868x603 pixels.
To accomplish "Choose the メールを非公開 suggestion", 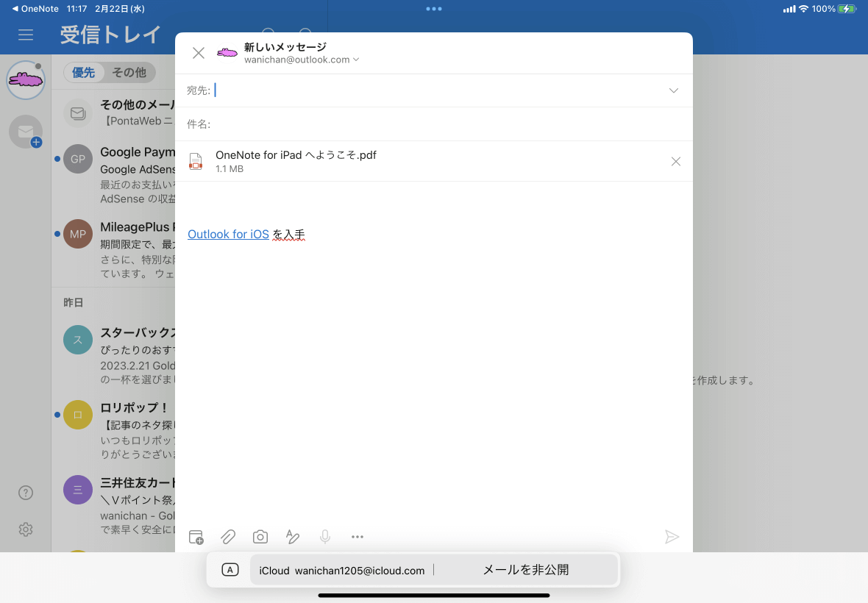I will tap(525, 570).
